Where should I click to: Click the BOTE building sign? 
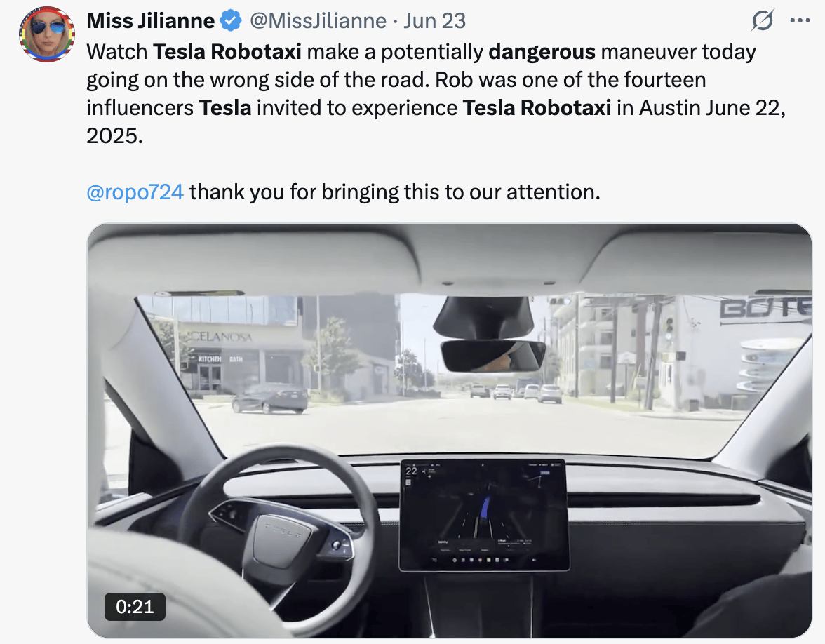pyautogui.click(x=765, y=307)
